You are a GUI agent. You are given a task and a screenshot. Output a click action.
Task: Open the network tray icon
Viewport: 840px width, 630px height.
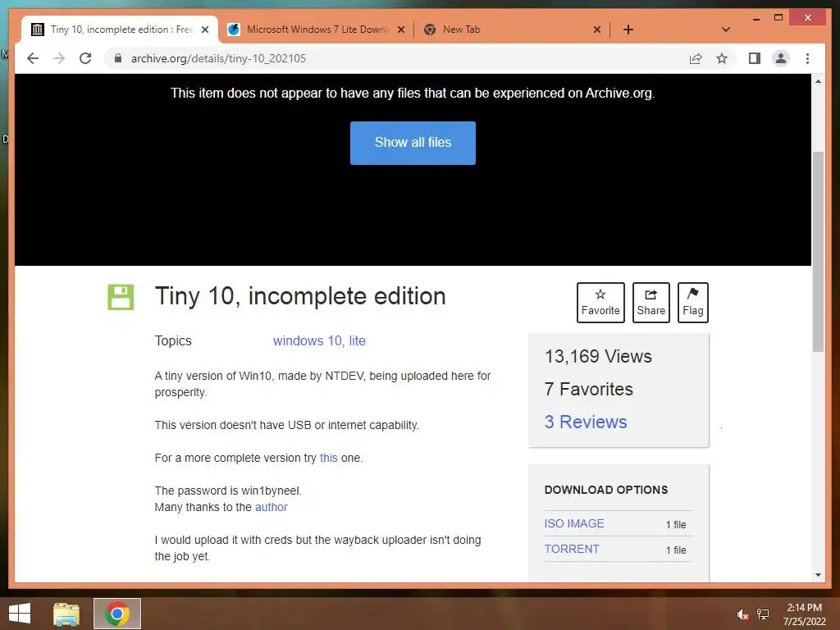763,614
